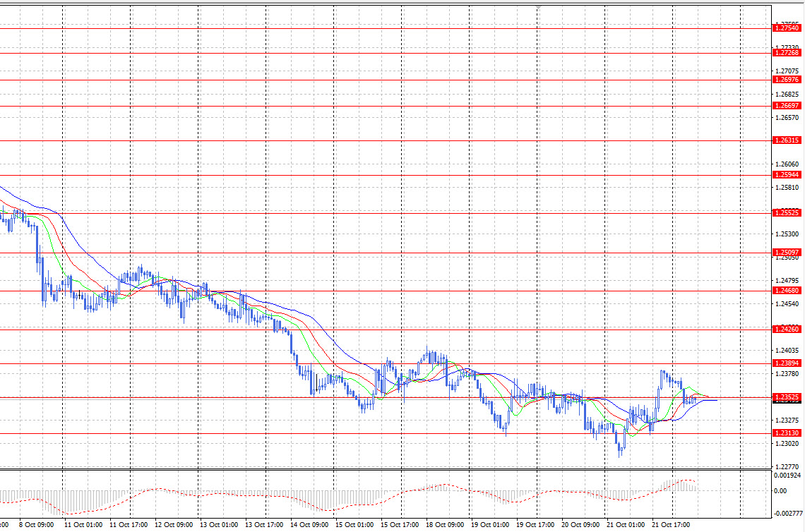Screen dimensions: 805x532
Task: Click the 15 Oct 17:00 time label
Action: point(400,525)
